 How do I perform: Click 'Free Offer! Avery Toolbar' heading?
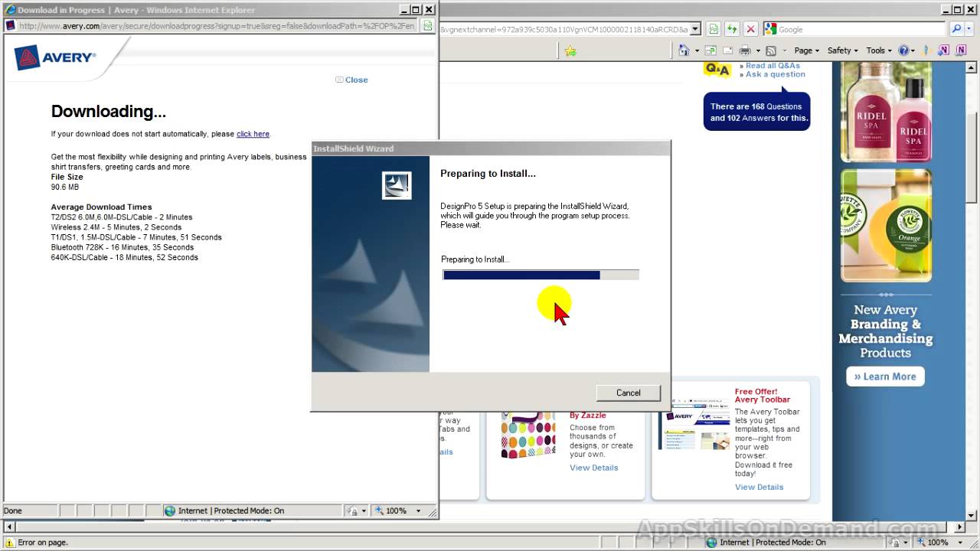[x=763, y=396]
